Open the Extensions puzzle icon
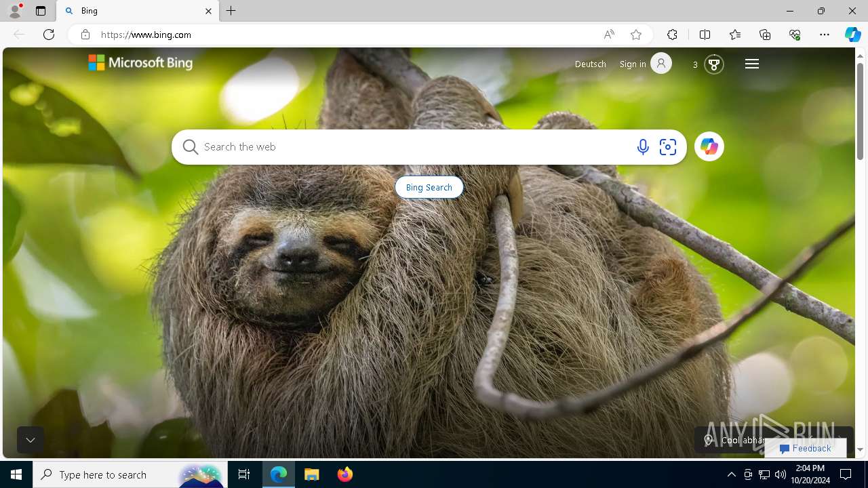868x488 pixels. (672, 35)
